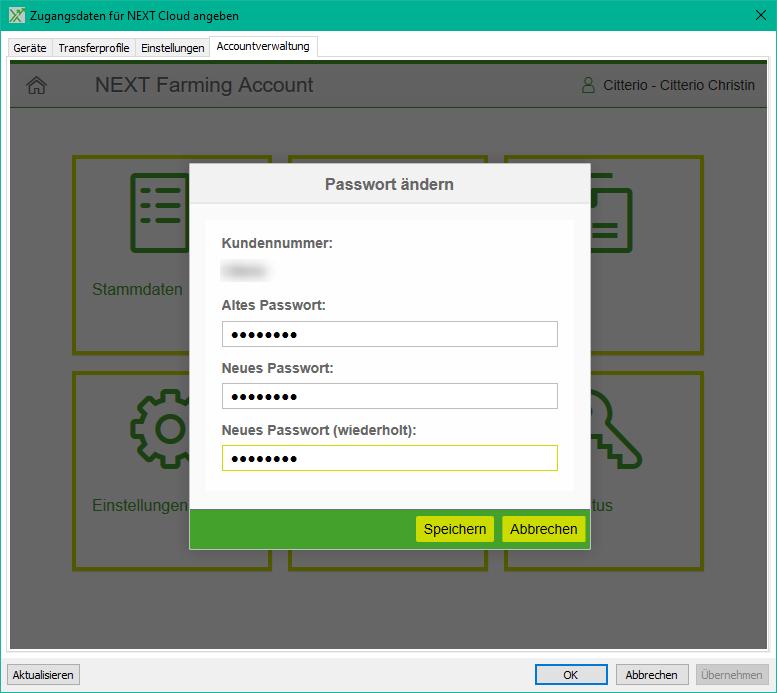Click the NEXT Farming Account heading

[x=204, y=85]
